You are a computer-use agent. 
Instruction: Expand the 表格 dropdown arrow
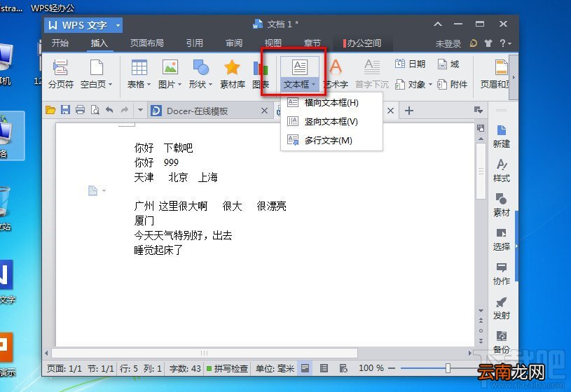(149, 85)
